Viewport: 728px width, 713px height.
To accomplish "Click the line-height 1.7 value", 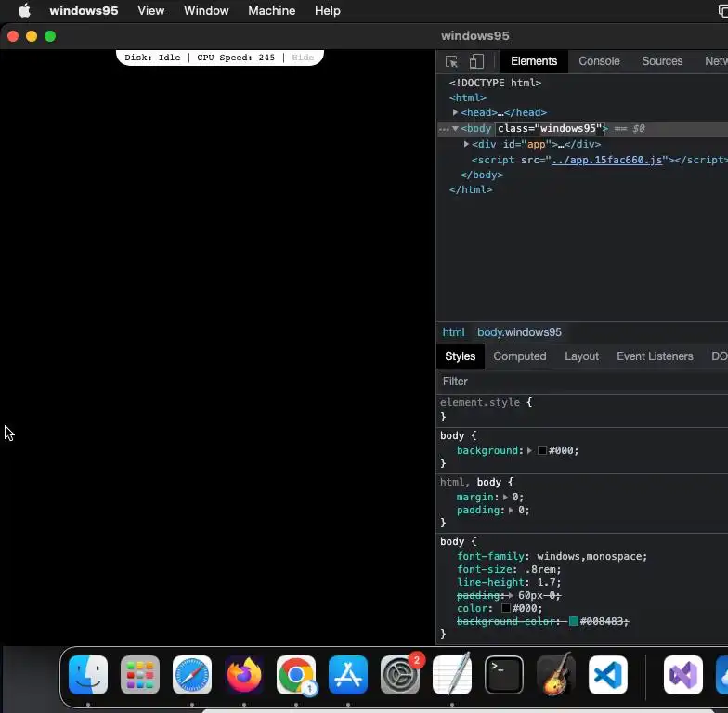I will coord(546,583).
